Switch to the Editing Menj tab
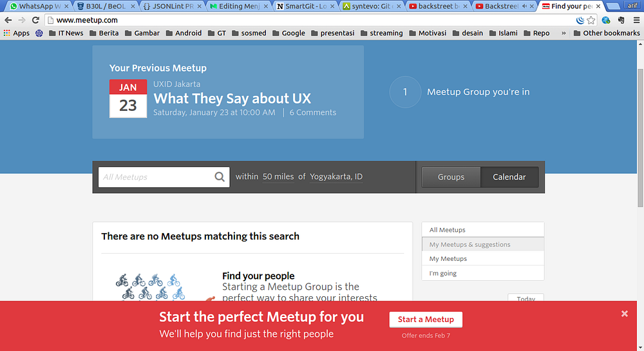The width and height of the screenshot is (644, 351). click(x=238, y=6)
